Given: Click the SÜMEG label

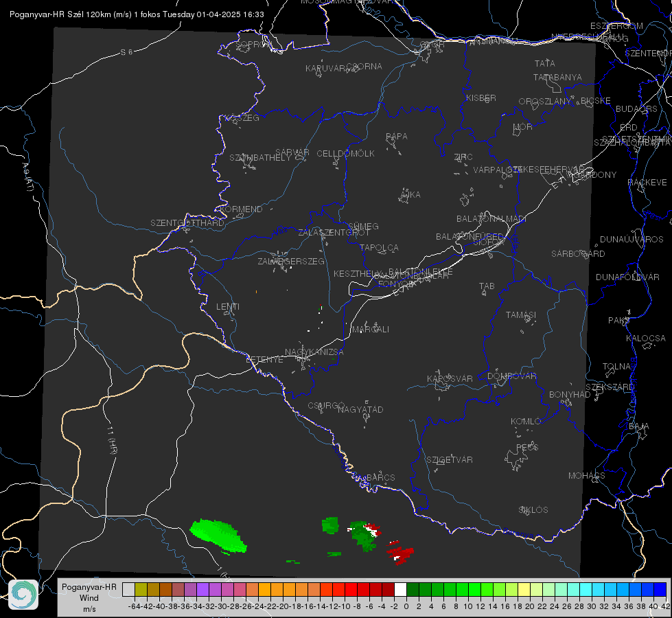Looking at the screenshot, I should coord(363,227).
